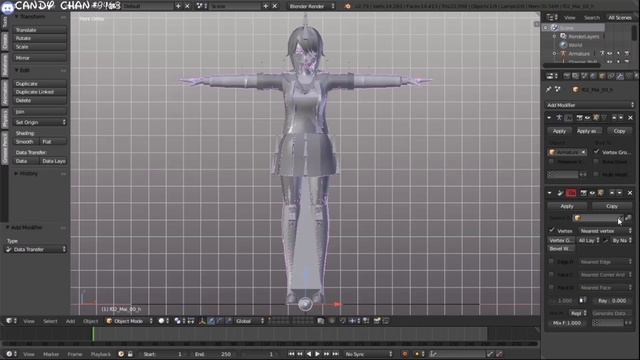Click the World properties tab icon
This screenshot has height=360, width=640.
tap(593, 76)
